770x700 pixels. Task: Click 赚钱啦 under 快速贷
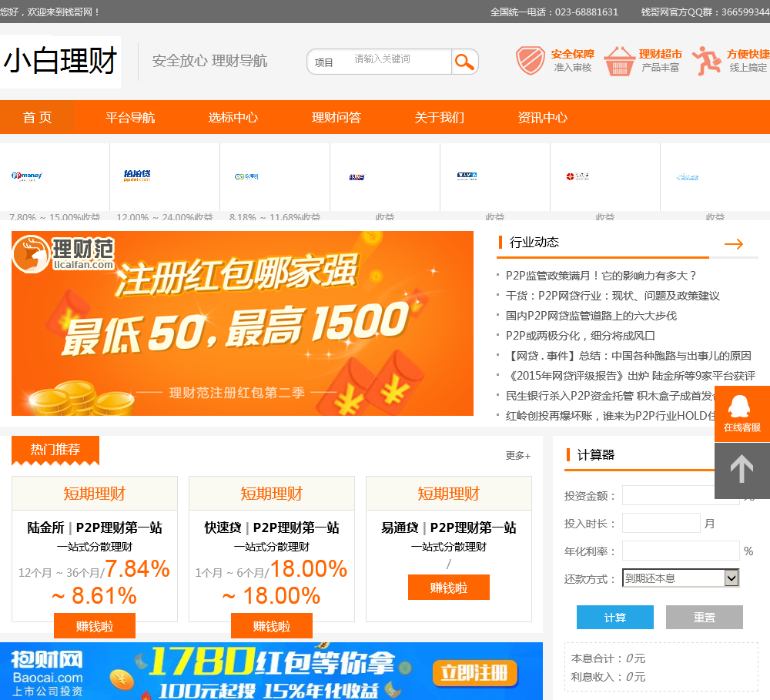pos(272,626)
